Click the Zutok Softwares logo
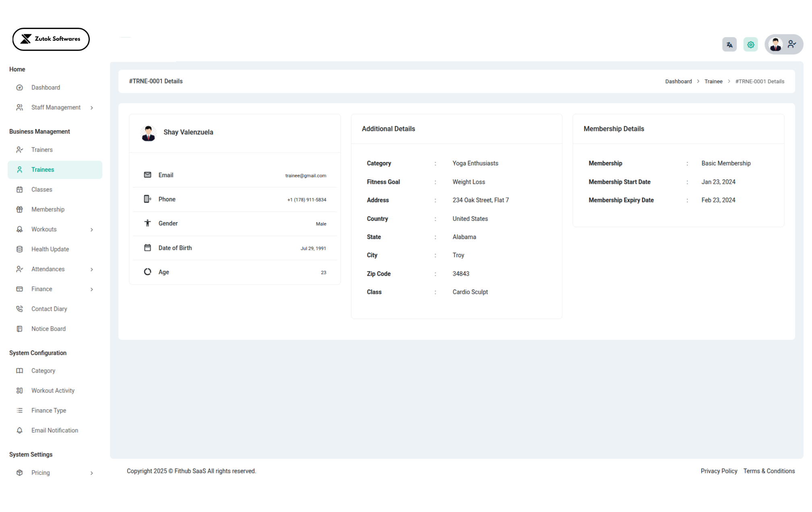 click(x=51, y=39)
